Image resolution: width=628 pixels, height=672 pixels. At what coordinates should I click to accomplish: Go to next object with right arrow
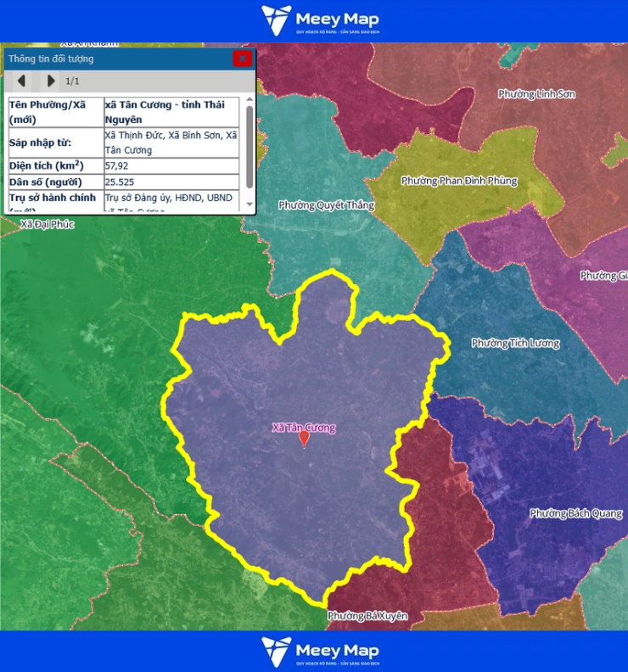click(x=51, y=81)
